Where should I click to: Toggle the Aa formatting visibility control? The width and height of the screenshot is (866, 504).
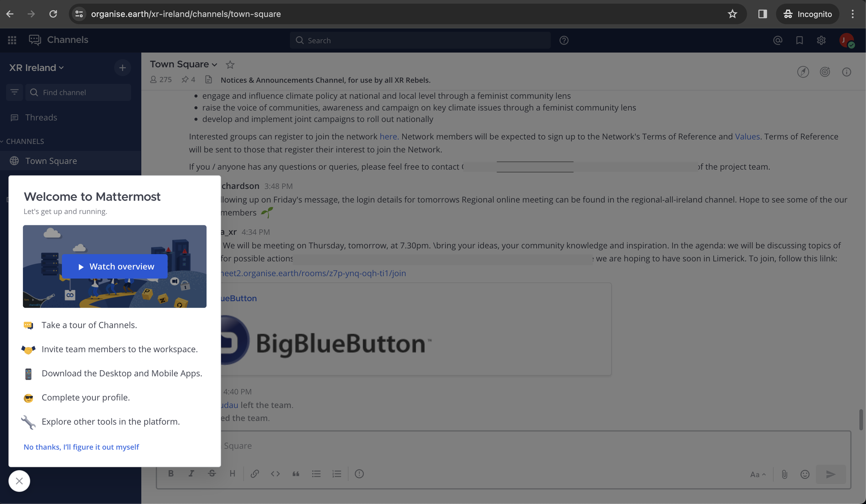(x=758, y=475)
